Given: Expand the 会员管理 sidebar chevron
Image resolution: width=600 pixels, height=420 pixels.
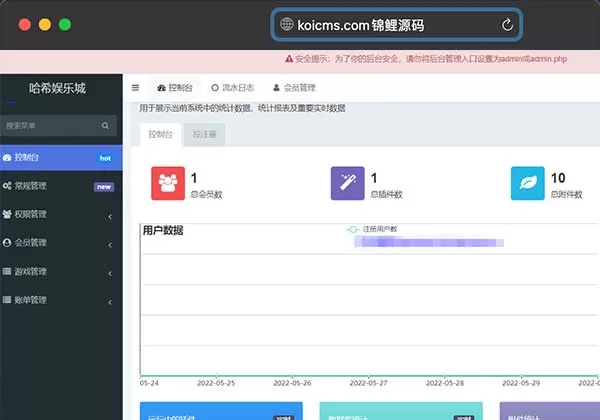Looking at the screenshot, I should 110,245.
